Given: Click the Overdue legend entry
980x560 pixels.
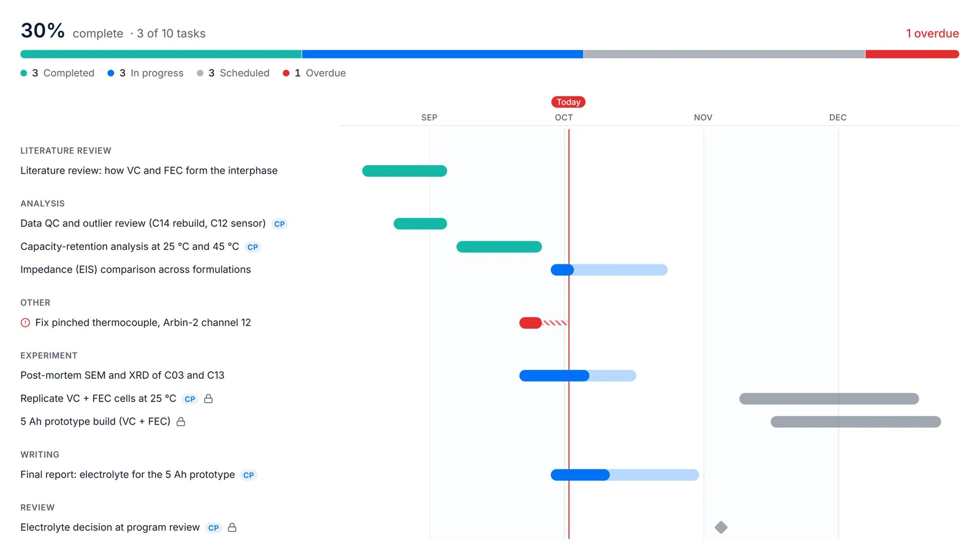Looking at the screenshot, I should [x=314, y=73].
